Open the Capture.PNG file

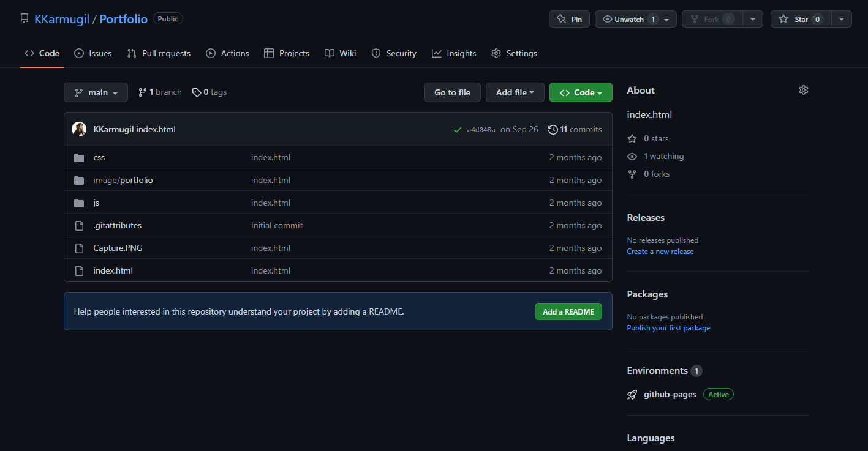click(118, 248)
